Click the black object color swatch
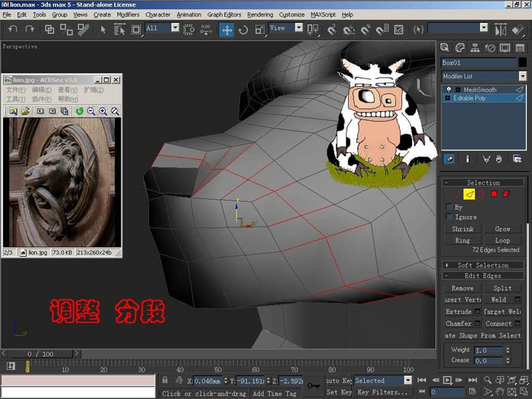The height and width of the screenshot is (399, 532). point(522,62)
